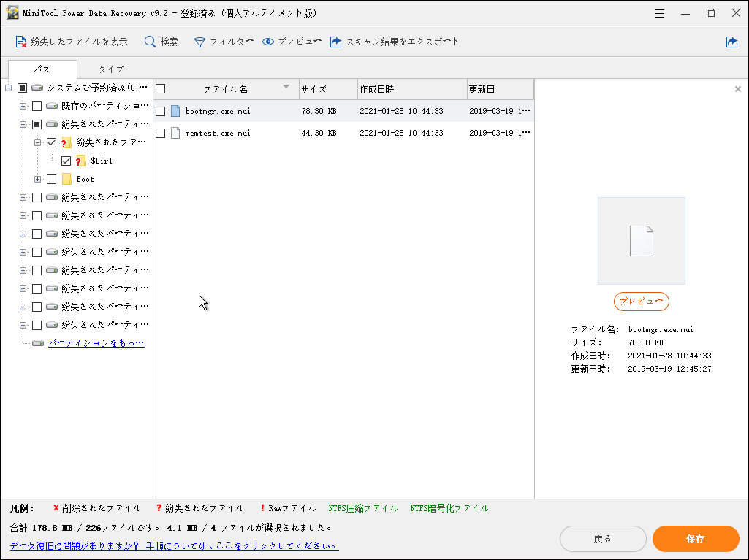Click the プレビュー button under the thumbnail
749x560 pixels.
point(641,301)
